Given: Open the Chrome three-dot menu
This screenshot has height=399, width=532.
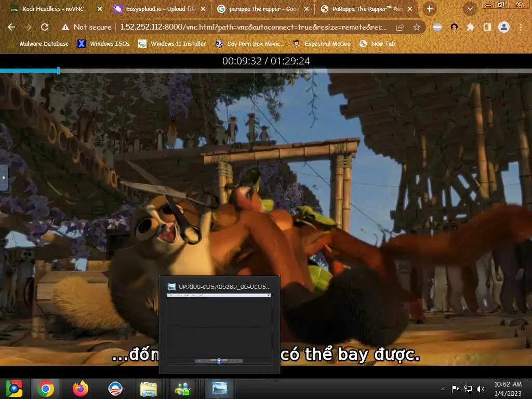Looking at the screenshot, I should [521, 27].
